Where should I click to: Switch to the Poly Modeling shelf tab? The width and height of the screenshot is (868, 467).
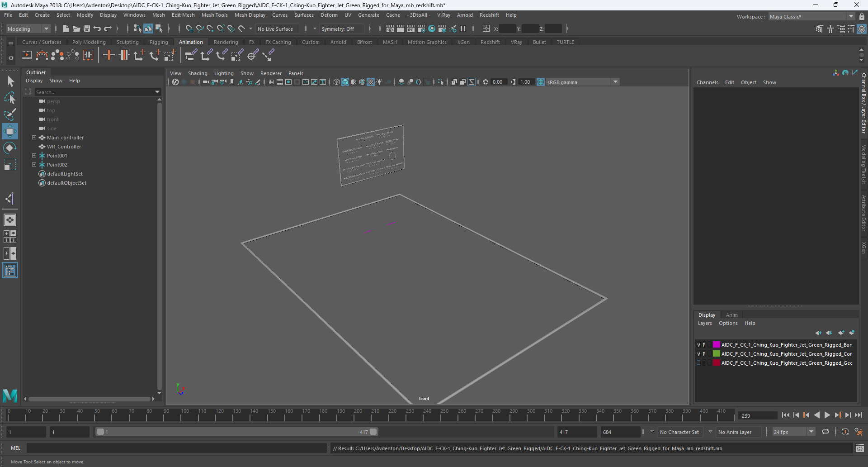click(89, 42)
